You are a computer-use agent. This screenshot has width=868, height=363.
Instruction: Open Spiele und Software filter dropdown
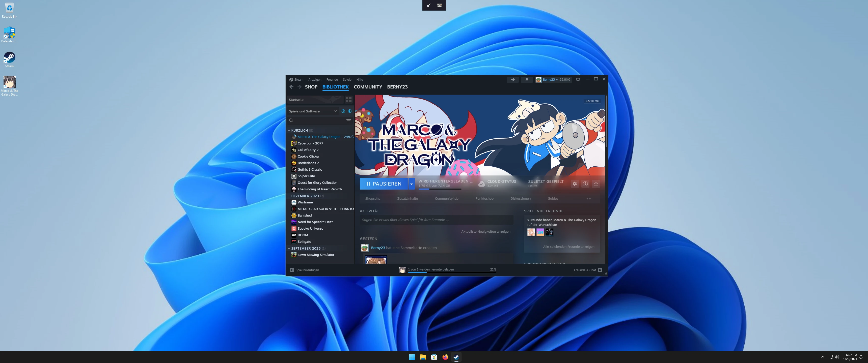tap(313, 111)
